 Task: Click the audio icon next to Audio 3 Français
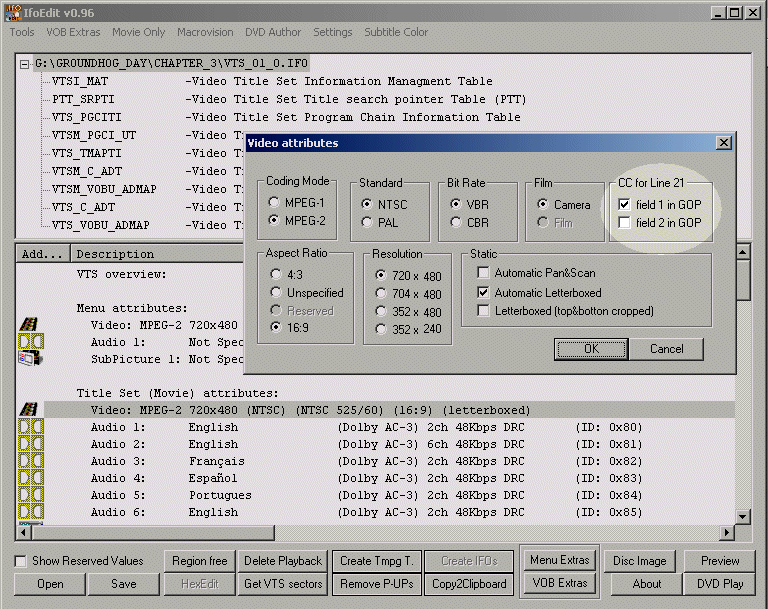31,461
